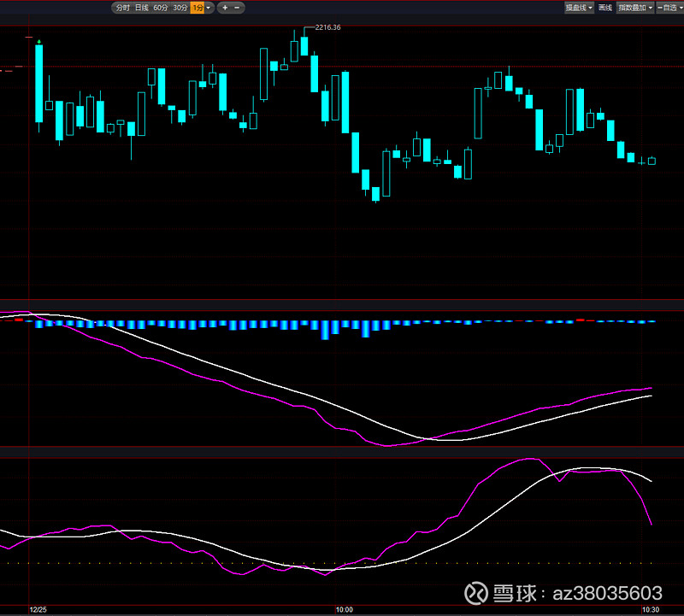684x616 pixels.
Task: Select the 日线 daily chart period
Action: [142, 8]
